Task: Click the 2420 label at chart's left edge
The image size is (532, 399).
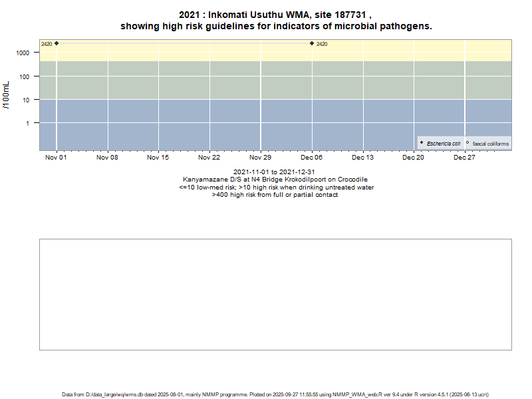Action: [x=47, y=44]
